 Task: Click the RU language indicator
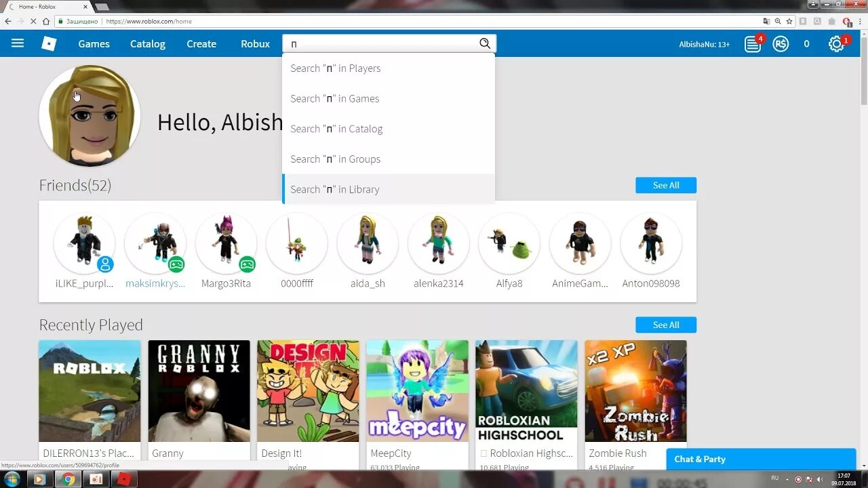775,478
